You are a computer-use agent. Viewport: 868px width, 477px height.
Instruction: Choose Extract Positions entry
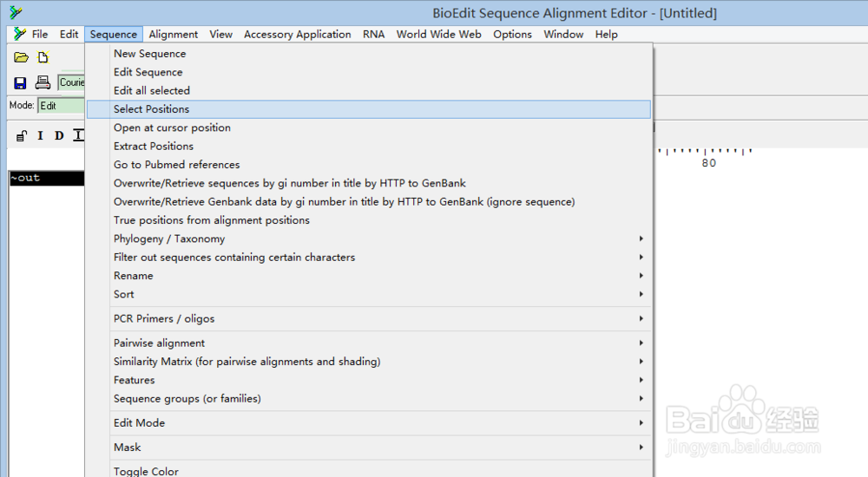[369, 146]
